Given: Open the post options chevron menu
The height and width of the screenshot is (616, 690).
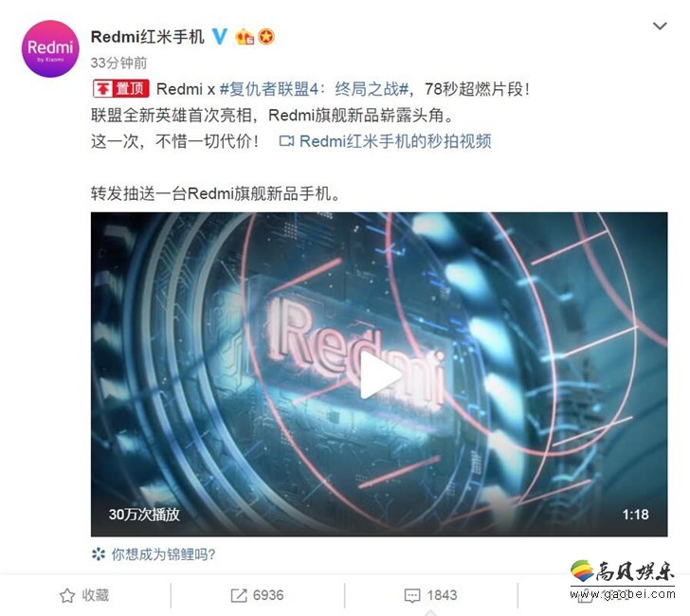Looking at the screenshot, I should pos(660,27).
